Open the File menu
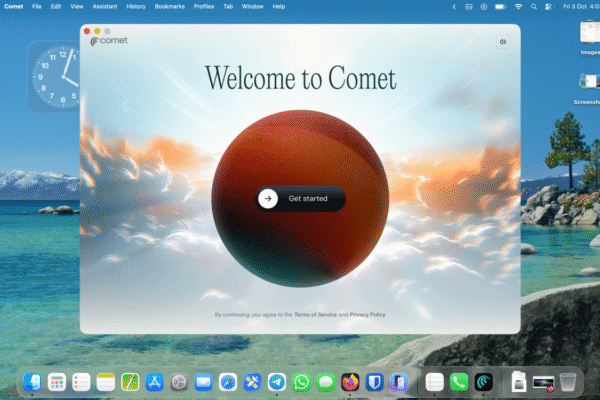The image size is (600, 400). click(37, 7)
